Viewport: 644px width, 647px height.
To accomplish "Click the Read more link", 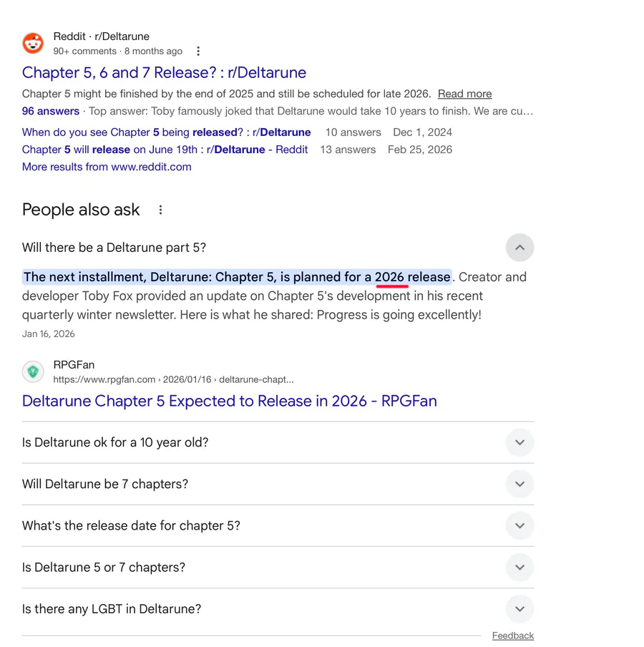I will click(x=464, y=94).
